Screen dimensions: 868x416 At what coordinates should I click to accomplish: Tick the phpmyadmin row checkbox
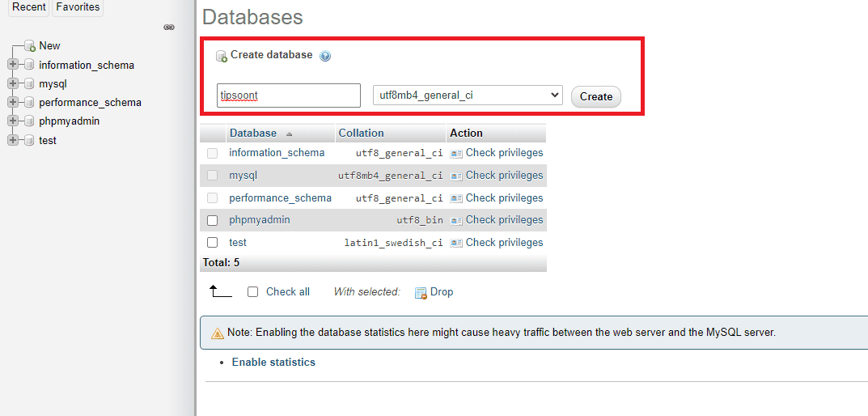[x=213, y=220]
